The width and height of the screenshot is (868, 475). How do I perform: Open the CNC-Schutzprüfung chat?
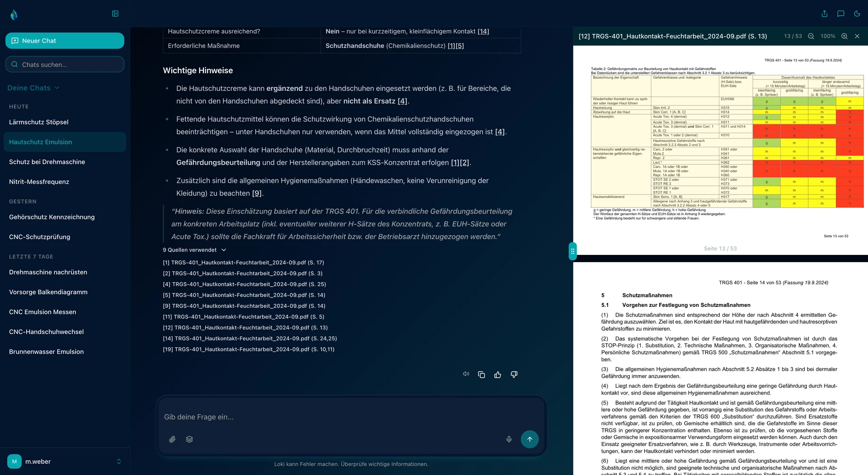[65, 237]
